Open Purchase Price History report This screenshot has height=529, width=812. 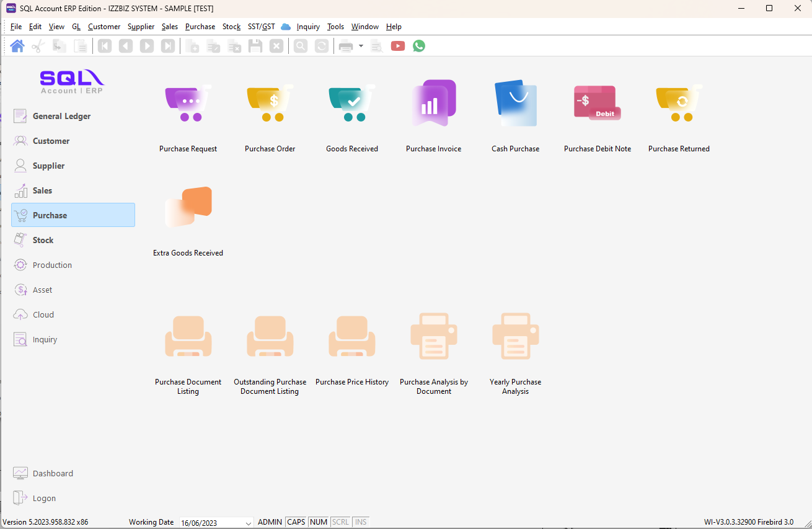tap(352, 350)
